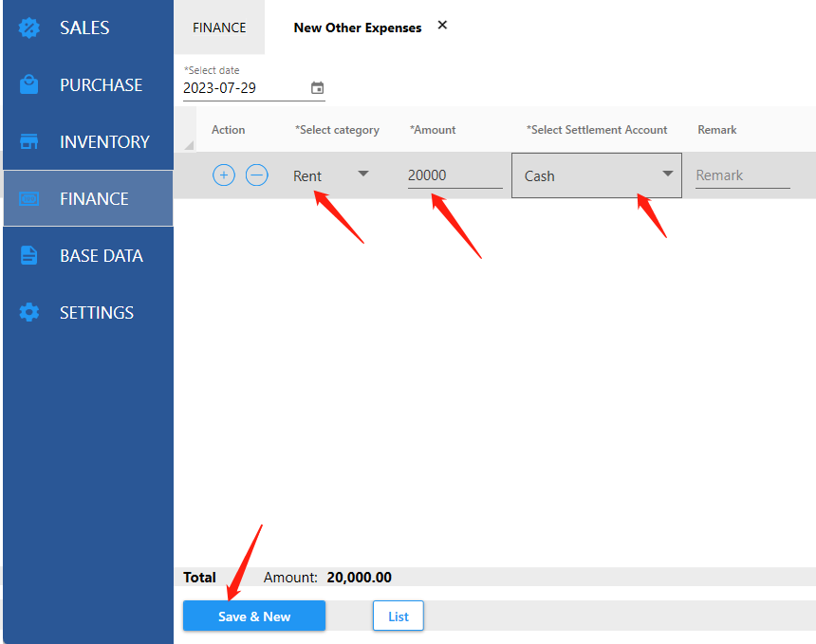Screen dimensions: 816x644
Task: Click the Finance money icon in sidebar
Action: click(29, 199)
